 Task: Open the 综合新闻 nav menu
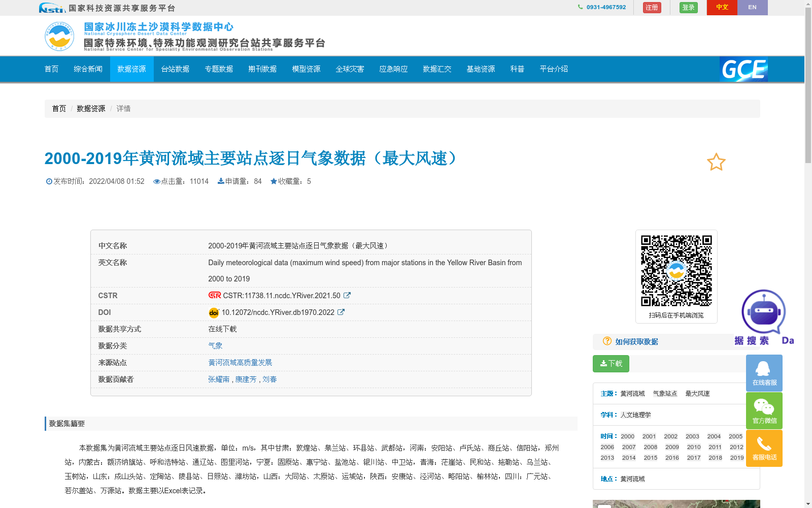coord(88,69)
